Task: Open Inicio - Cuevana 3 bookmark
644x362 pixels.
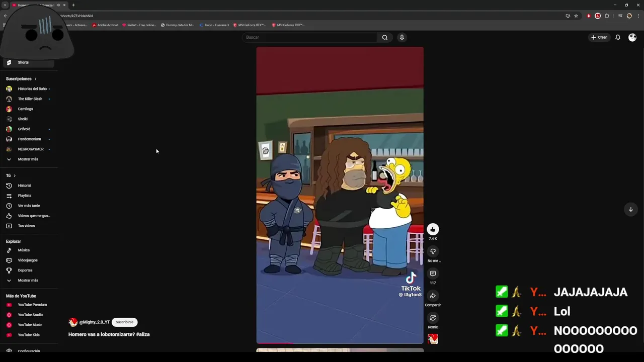Action: (x=214, y=25)
